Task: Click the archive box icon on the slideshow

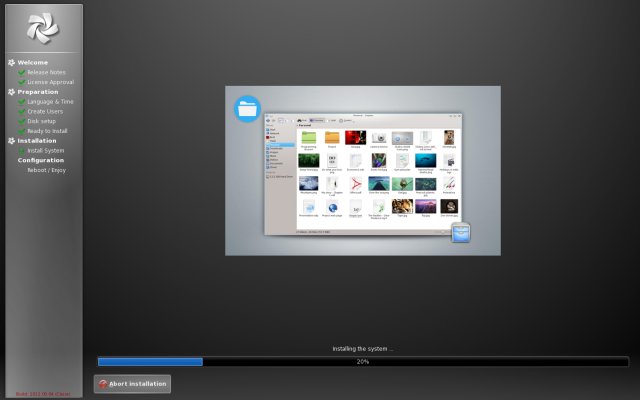Action: (460, 232)
